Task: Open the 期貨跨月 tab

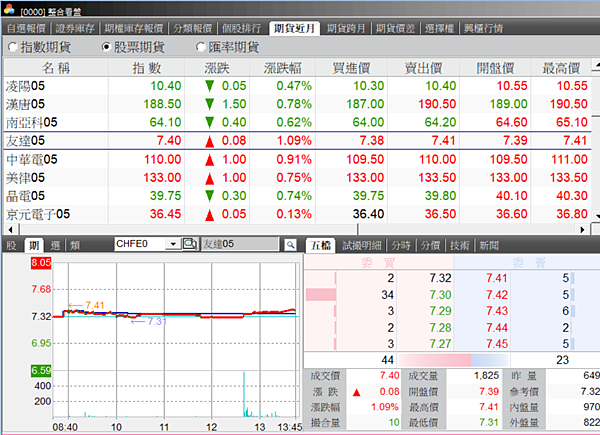Action: (x=346, y=28)
